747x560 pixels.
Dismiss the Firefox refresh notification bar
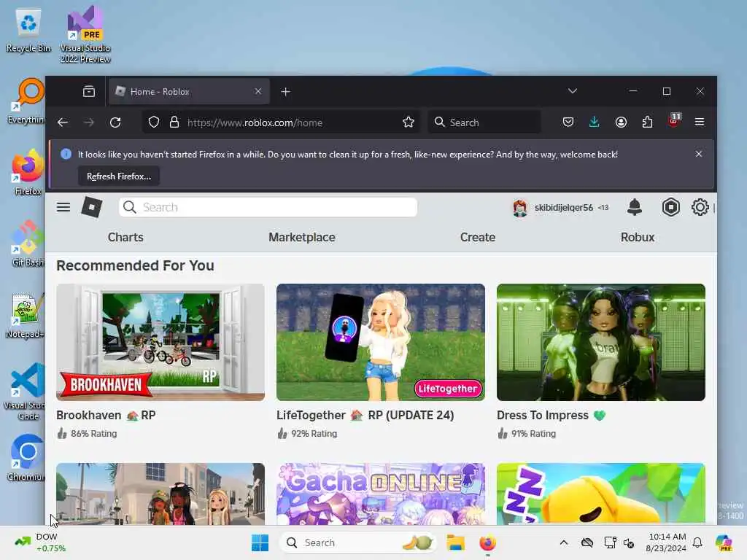[x=698, y=154]
